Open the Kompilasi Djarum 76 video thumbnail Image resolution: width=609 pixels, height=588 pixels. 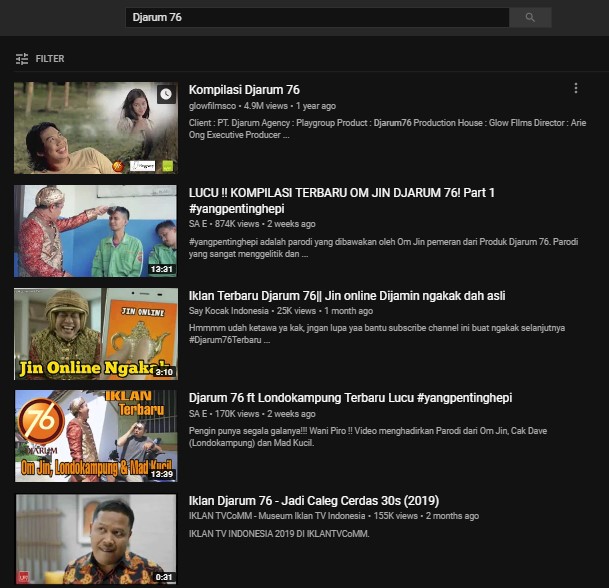click(x=96, y=128)
